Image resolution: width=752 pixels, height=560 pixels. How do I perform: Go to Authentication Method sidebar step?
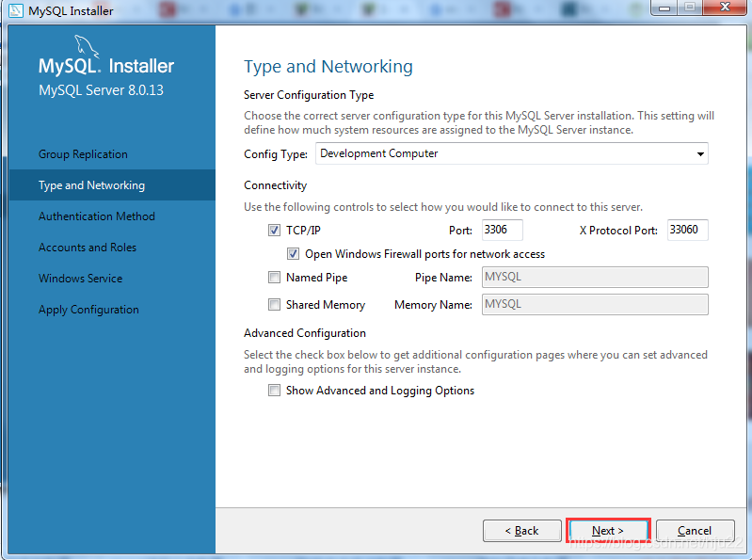[97, 216]
